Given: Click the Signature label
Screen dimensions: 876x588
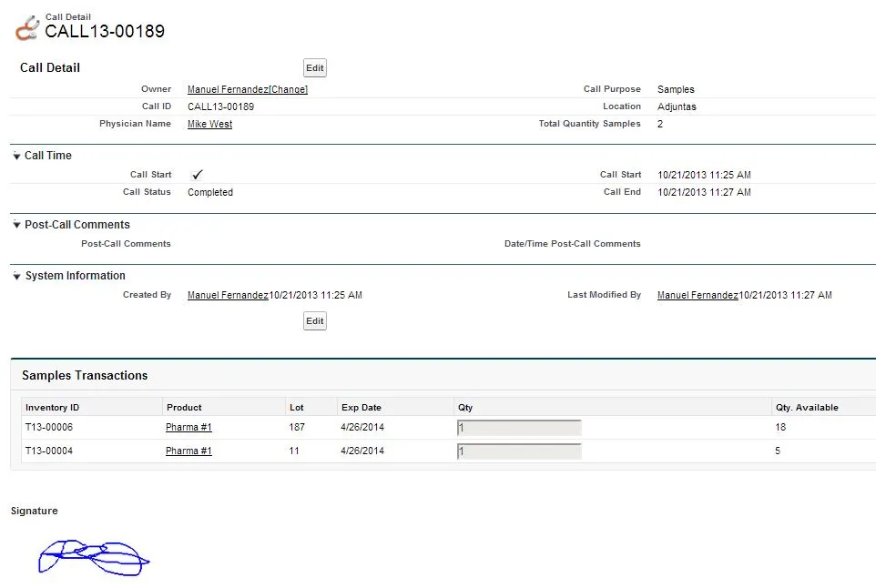Looking at the screenshot, I should click(x=34, y=511).
